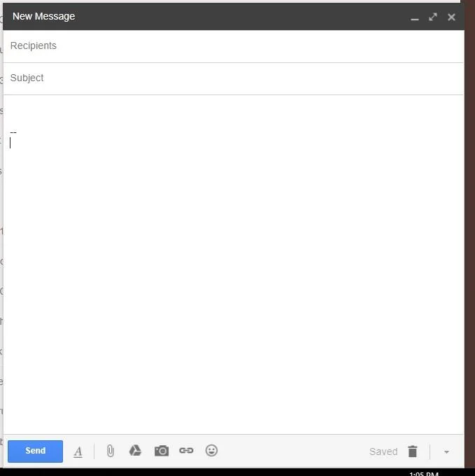This screenshot has width=475, height=476.
Task: Open the emoji picker smiley icon
Action: 211,451
